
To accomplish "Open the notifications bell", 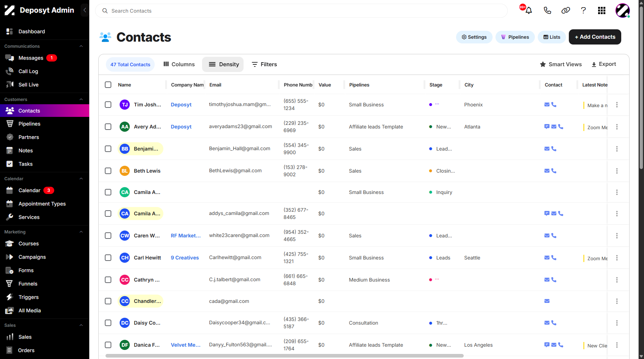I will 528,10.
